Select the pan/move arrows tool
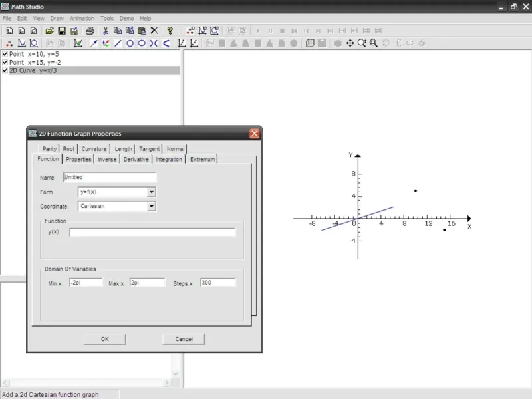 [x=350, y=43]
